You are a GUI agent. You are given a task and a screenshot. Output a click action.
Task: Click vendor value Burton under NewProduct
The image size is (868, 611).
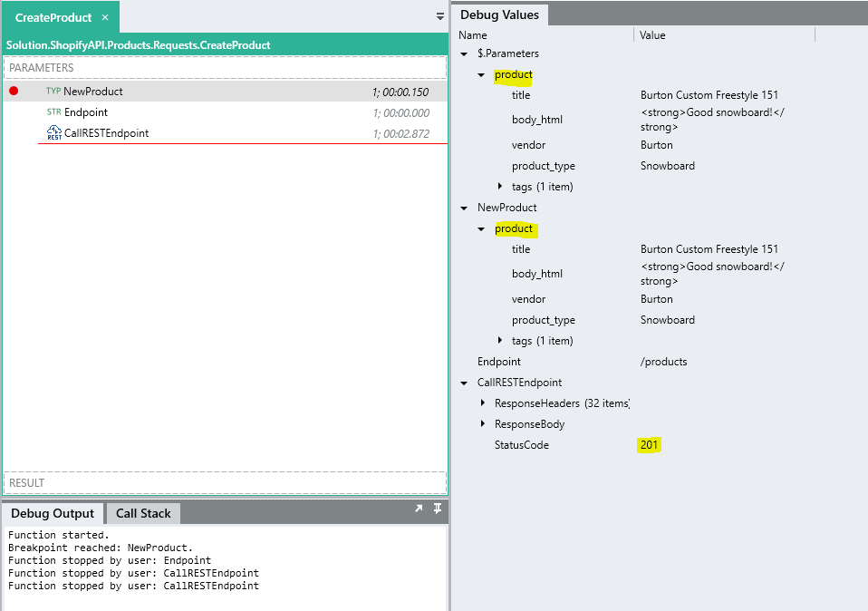(x=657, y=299)
